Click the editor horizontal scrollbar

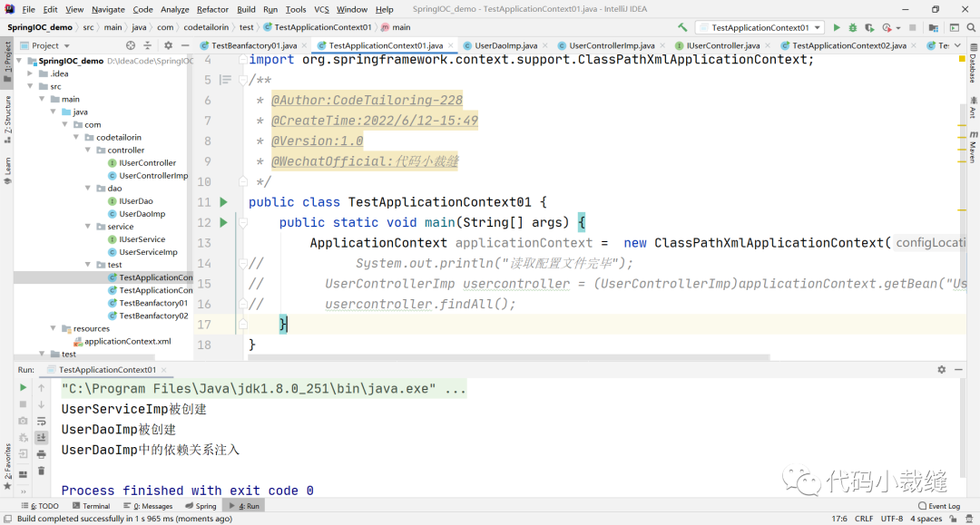[509, 357]
